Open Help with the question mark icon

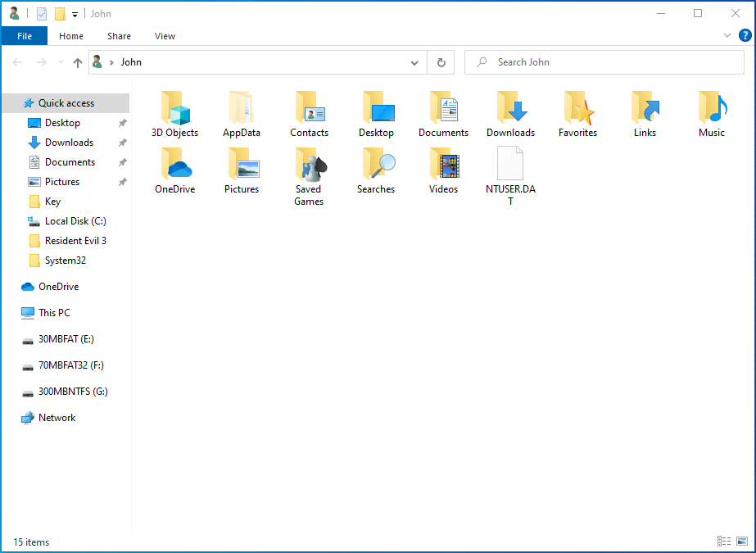pyautogui.click(x=745, y=35)
